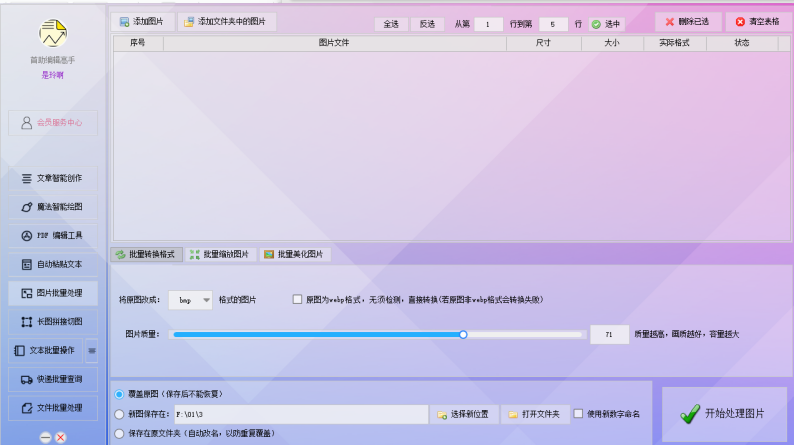Click the red close circle icon in sidebar
The height and width of the screenshot is (445, 794).
(x=60, y=437)
